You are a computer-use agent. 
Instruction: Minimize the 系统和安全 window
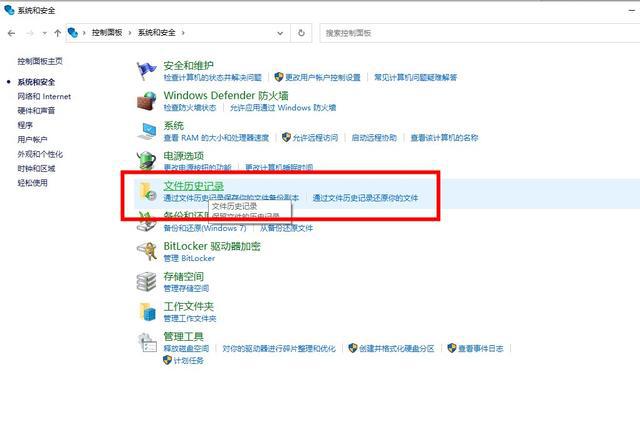631,11
